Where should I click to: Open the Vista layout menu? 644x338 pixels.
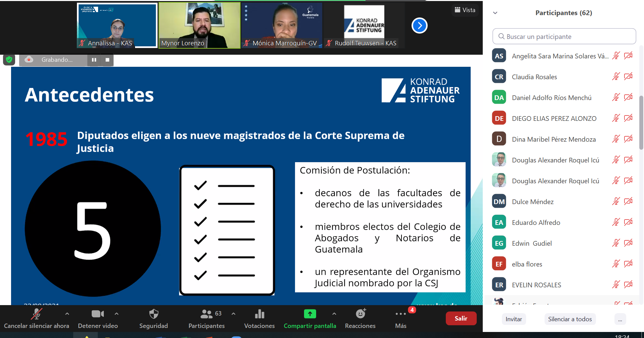pos(465,10)
